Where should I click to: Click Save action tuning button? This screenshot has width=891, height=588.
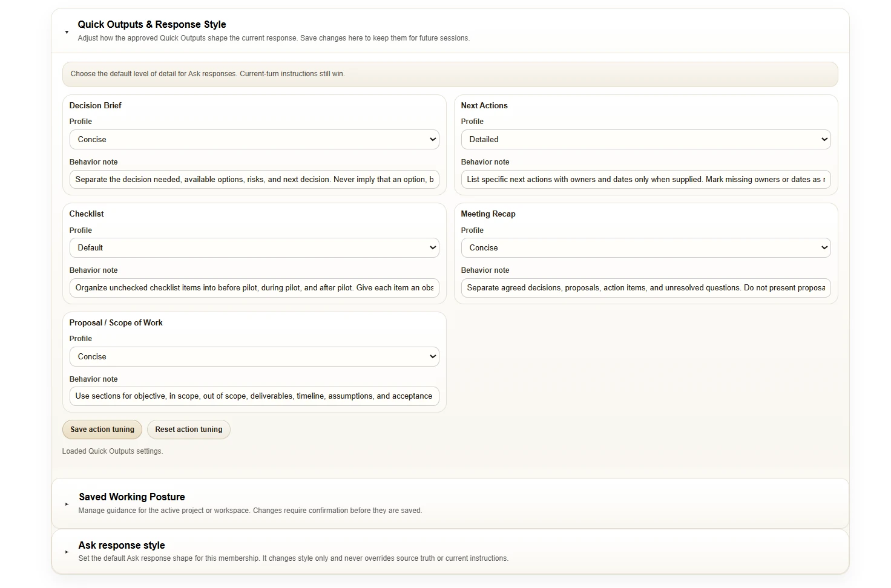tap(102, 430)
